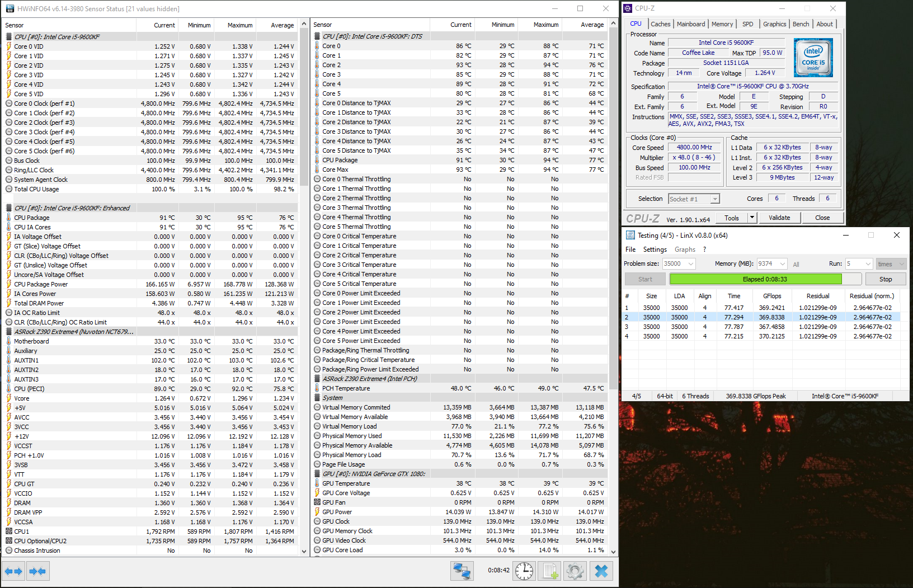913x588 pixels.
Task: Select the Virtual Memory Commited row
Action: (459, 407)
